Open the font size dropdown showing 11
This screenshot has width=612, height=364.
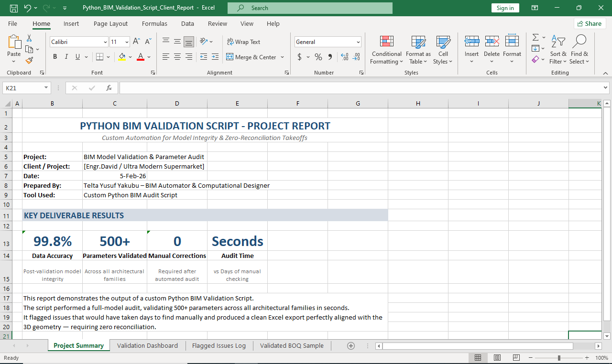(127, 42)
